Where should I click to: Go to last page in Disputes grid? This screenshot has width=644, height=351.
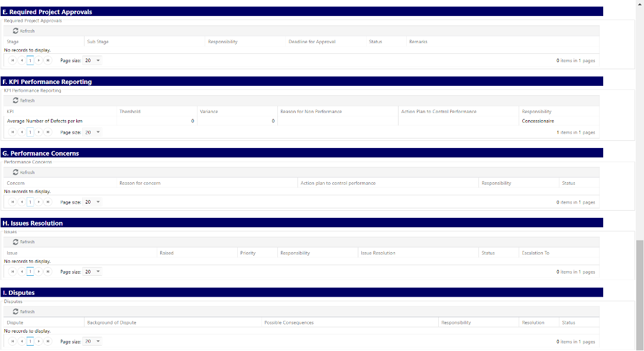[48, 341]
